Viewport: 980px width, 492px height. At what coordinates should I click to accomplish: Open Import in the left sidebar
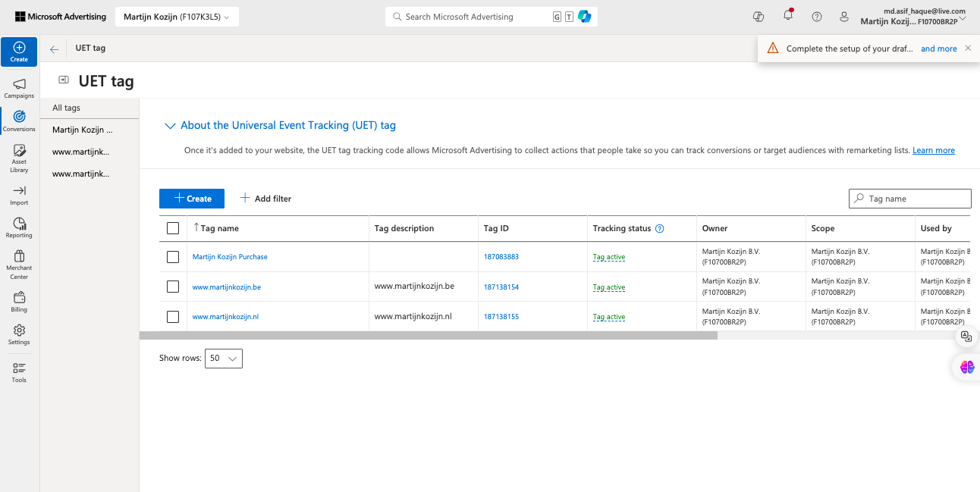pos(19,195)
